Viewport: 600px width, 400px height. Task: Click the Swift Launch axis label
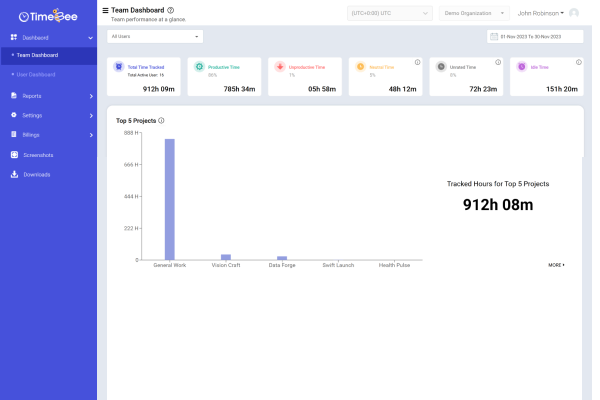coord(338,265)
